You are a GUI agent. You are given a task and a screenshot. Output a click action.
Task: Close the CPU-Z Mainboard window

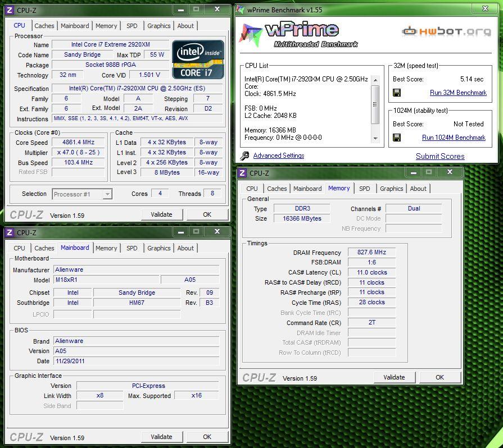[x=217, y=231]
